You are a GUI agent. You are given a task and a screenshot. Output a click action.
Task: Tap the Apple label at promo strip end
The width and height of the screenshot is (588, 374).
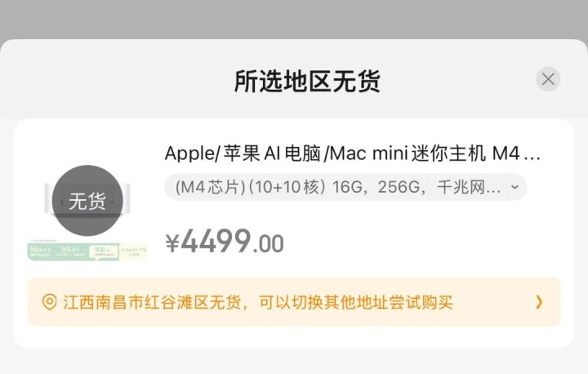[x=133, y=252]
